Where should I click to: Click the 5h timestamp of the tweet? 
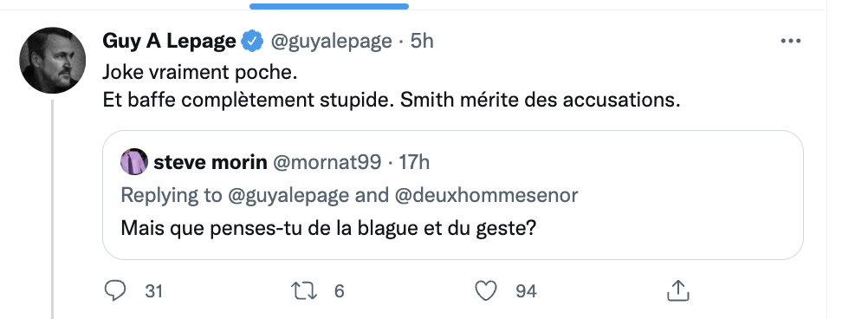pos(422,42)
